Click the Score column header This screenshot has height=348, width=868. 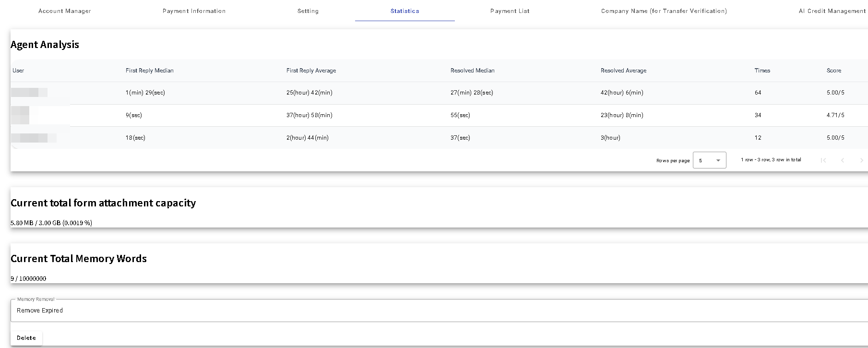coord(833,71)
